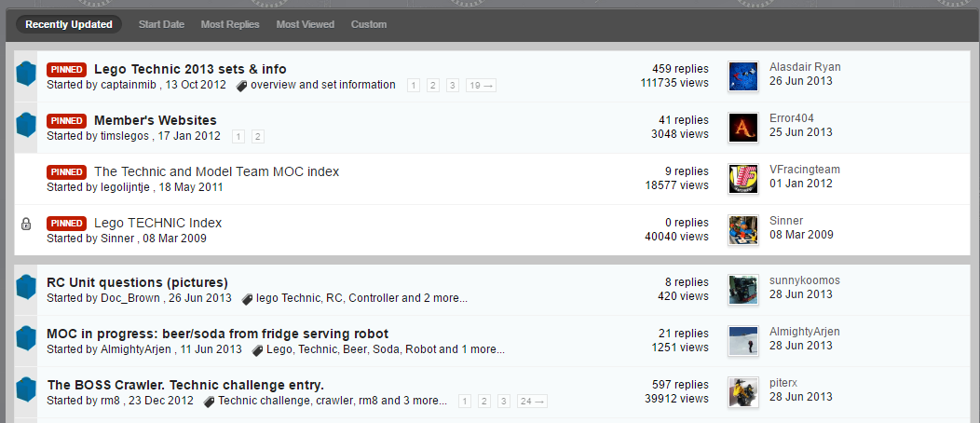
Task: Switch to the Start Date sort tab
Action: 161,24
